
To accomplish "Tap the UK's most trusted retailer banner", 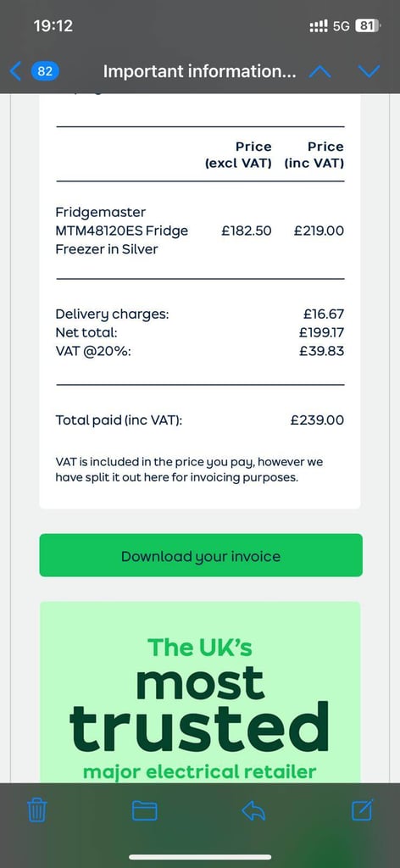I will (x=200, y=692).
